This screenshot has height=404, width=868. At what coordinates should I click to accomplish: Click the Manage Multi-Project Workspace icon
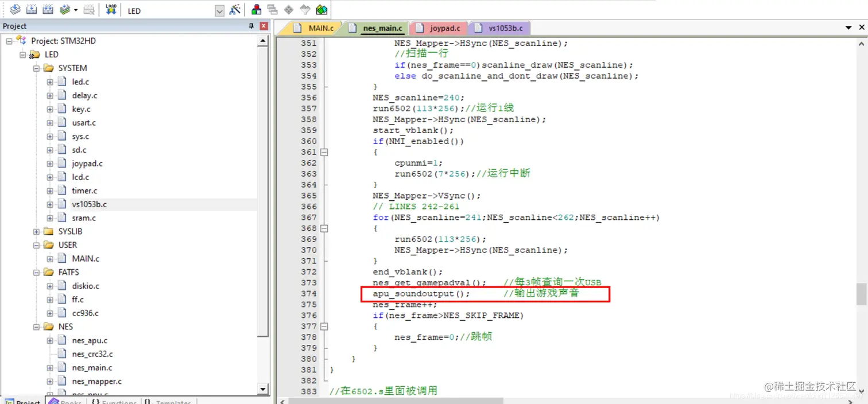[273, 10]
